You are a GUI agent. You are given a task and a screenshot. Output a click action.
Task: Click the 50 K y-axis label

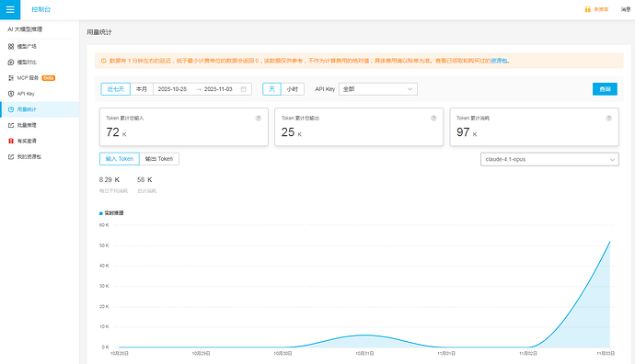pos(104,246)
